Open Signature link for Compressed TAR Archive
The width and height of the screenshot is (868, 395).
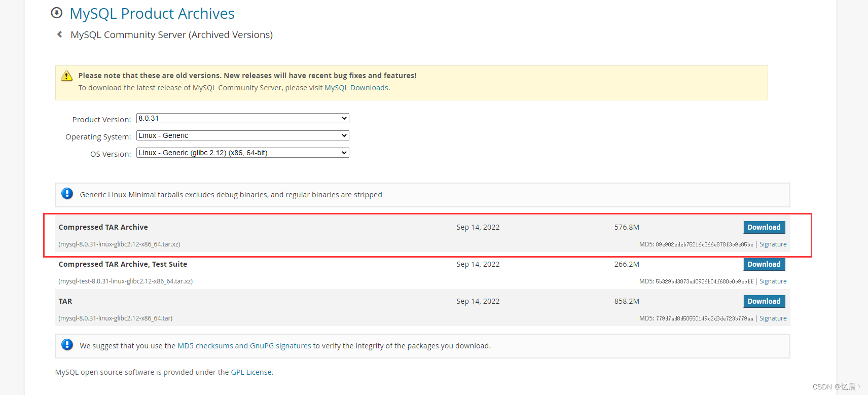[773, 244]
